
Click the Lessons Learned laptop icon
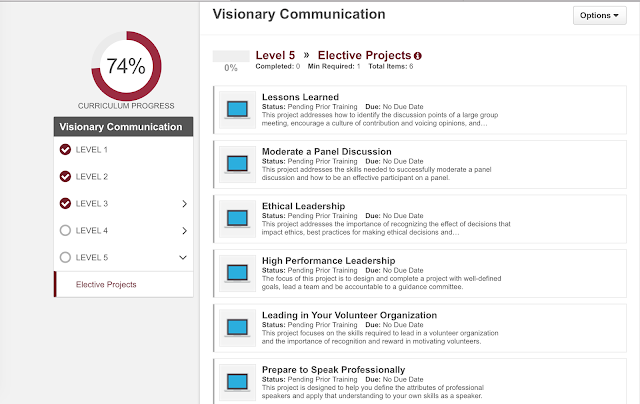pos(237,110)
